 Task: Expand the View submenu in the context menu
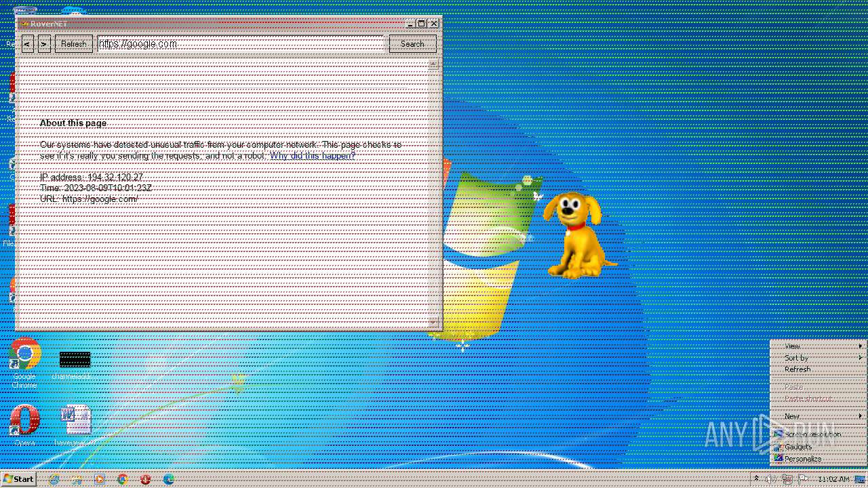818,346
